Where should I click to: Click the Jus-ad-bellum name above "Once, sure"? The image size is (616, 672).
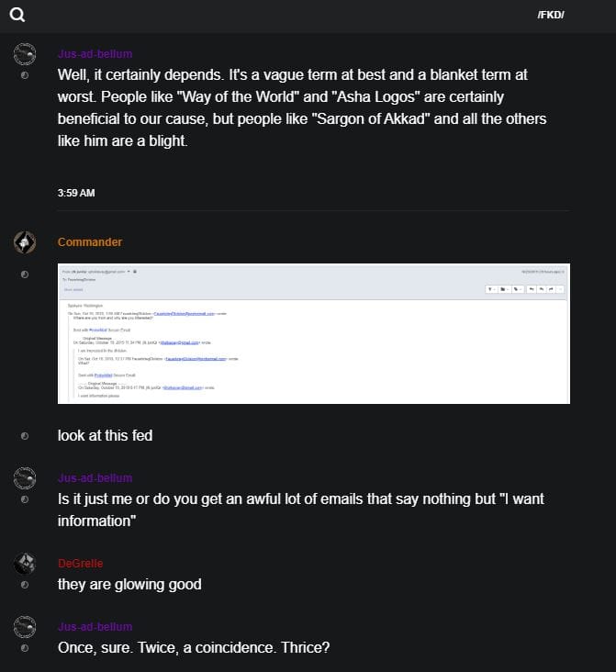[95, 627]
